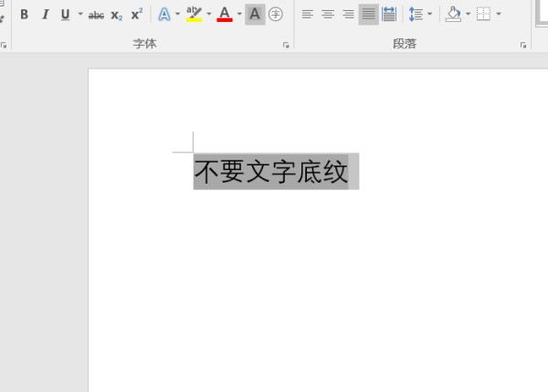Viewport: 548px width, 392px height.
Task: Open line spacing options
Action: point(419,15)
